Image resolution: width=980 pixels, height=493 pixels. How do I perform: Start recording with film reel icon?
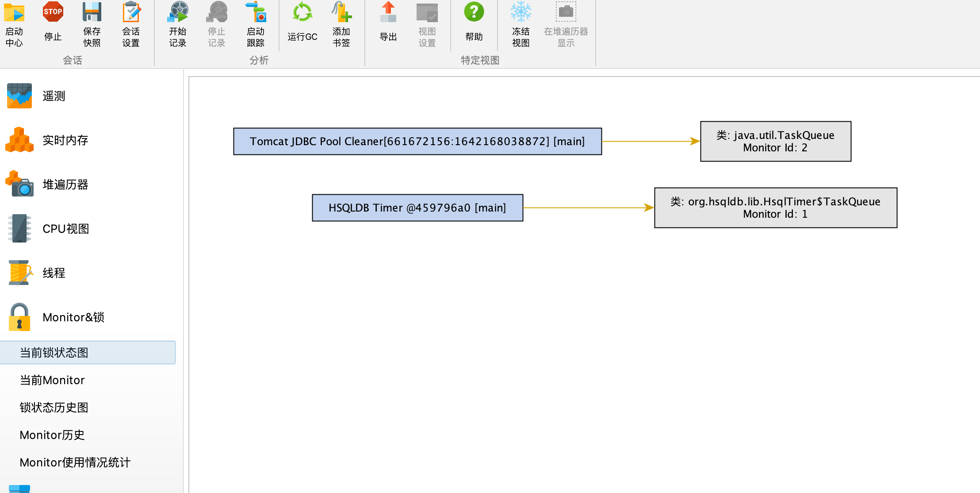pos(178,12)
